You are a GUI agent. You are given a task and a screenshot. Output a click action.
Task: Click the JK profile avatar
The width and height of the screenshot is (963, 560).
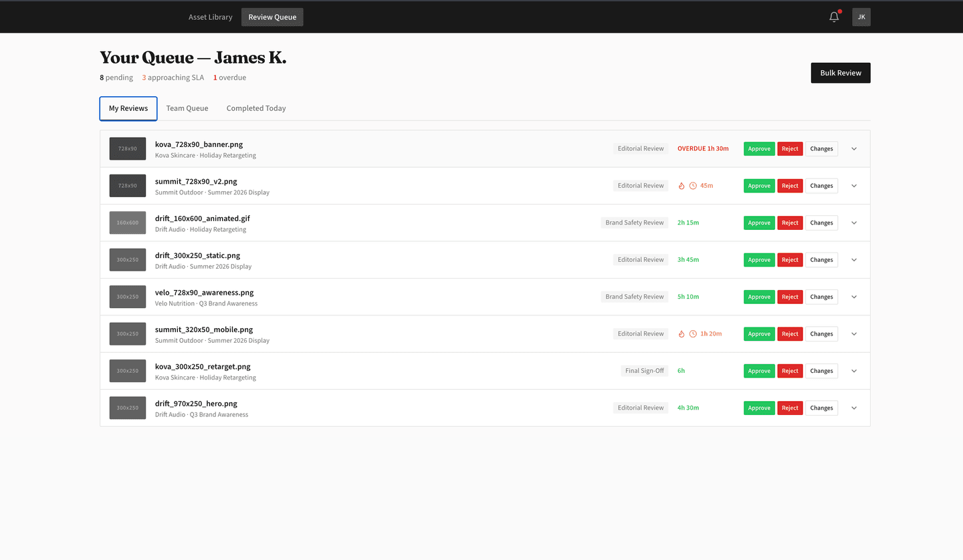click(x=861, y=17)
